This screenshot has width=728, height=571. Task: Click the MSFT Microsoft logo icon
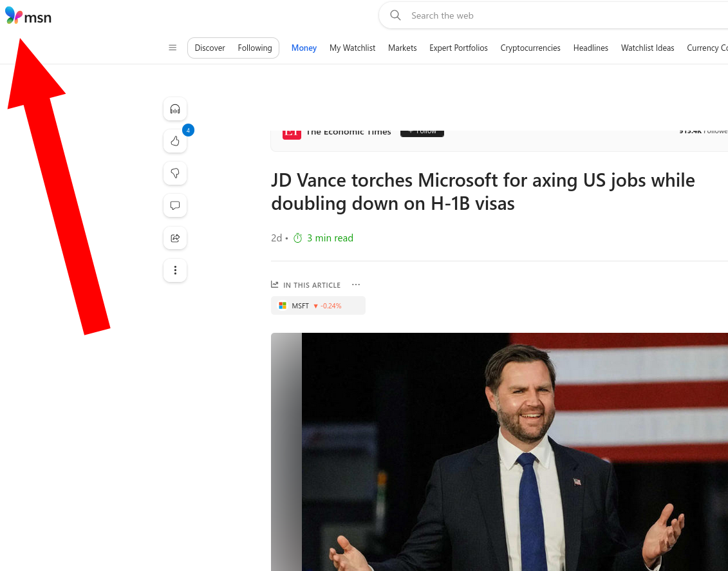click(283, 306)
